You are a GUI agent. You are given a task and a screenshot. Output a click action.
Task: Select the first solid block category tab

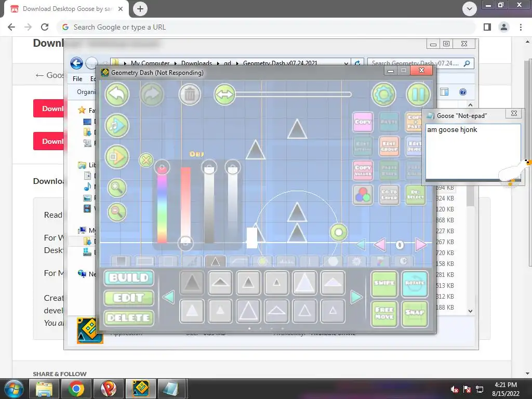[x=121, y=261]
